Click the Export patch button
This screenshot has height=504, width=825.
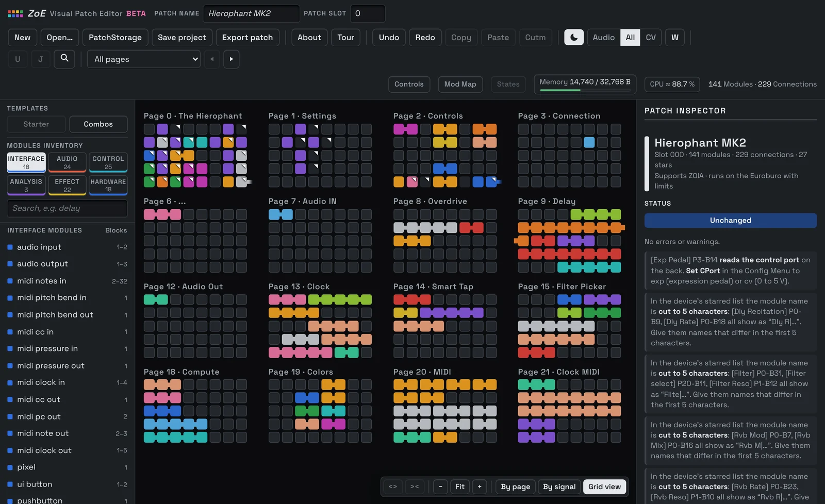[247, 38]
